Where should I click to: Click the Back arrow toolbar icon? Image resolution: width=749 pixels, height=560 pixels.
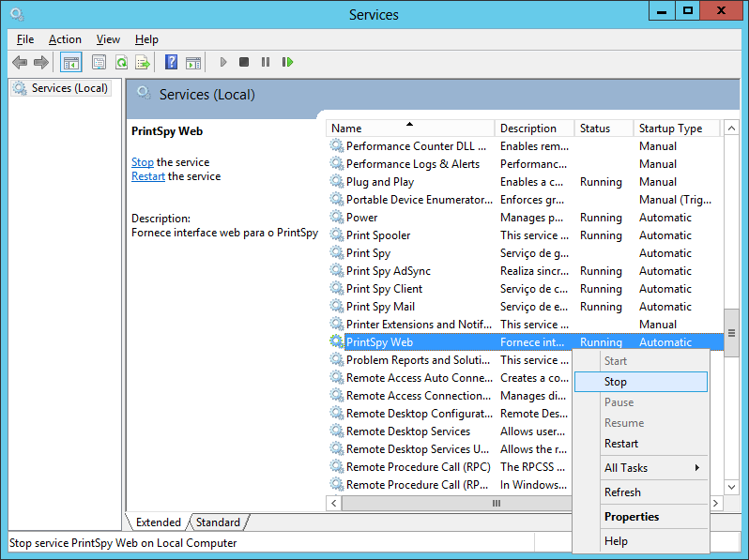click(20, 62)
